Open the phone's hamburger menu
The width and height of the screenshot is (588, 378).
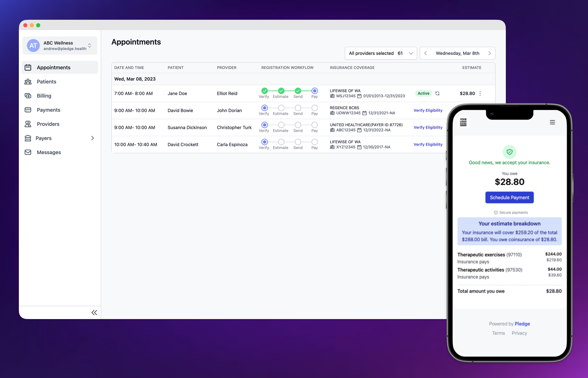552,122
